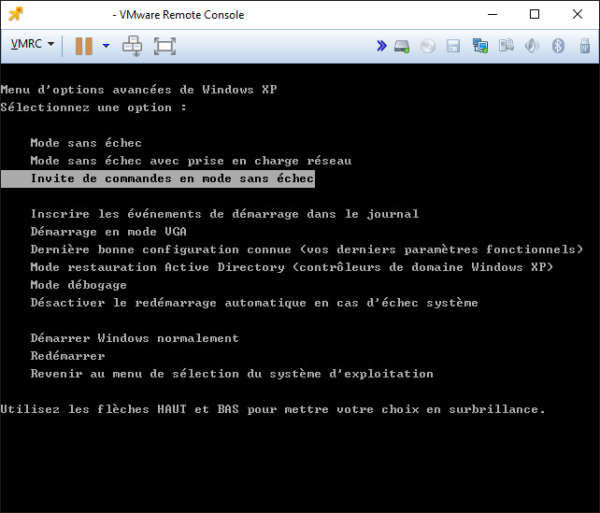Select 'Démarrage en mode VGA'
Viewport: 600px width, 513px height.
point(108,232)
